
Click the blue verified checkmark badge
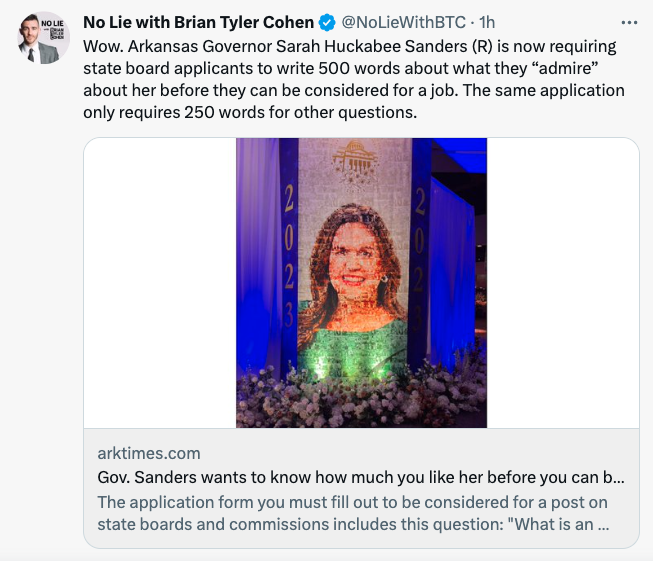click(x=327, y=22)
